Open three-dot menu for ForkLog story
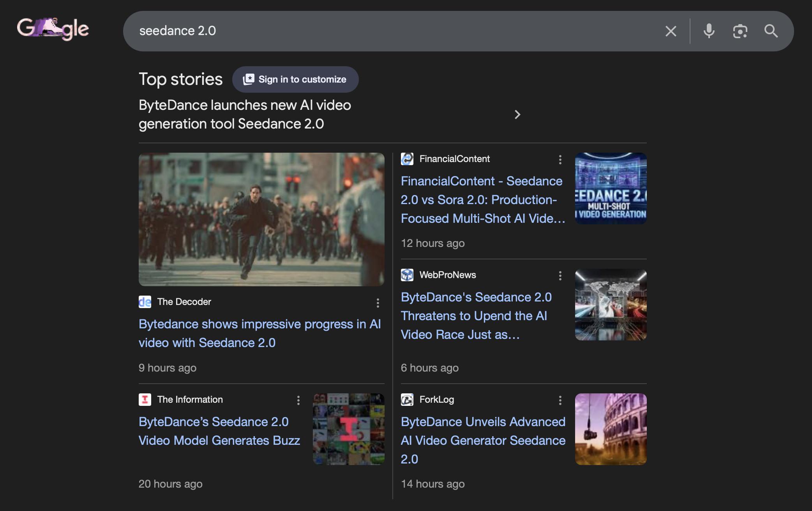This screenshot has height=511, width=812. (560, 400)
